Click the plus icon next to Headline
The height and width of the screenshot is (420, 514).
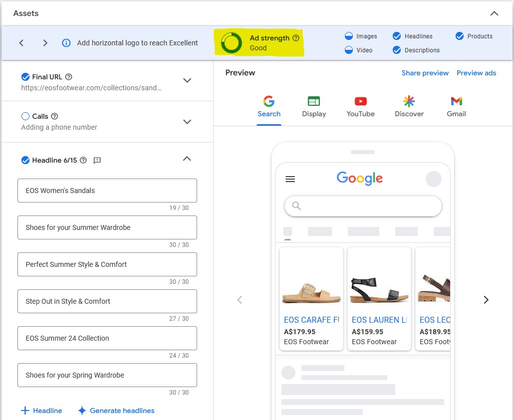point(25,411)
